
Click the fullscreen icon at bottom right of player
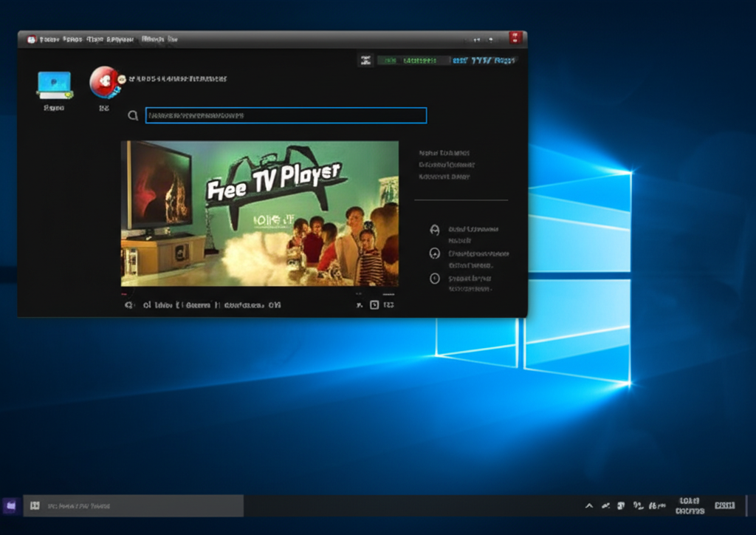point(389,304)
